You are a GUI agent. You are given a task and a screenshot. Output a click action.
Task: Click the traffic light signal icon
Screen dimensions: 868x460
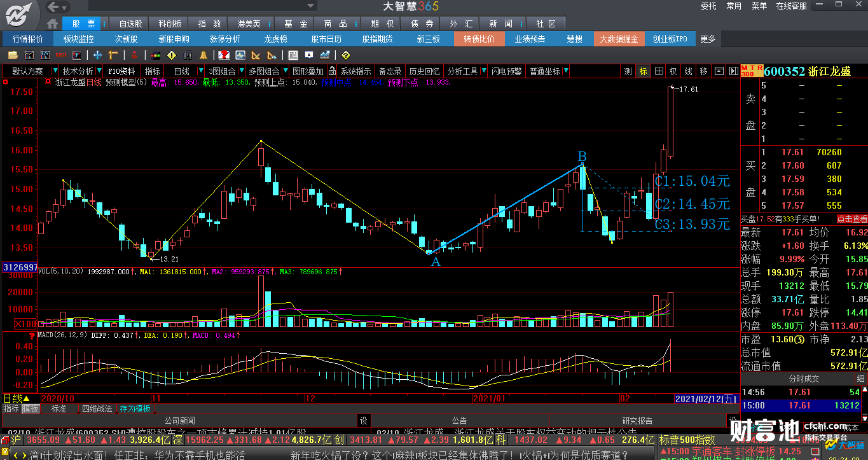point(156,55)
